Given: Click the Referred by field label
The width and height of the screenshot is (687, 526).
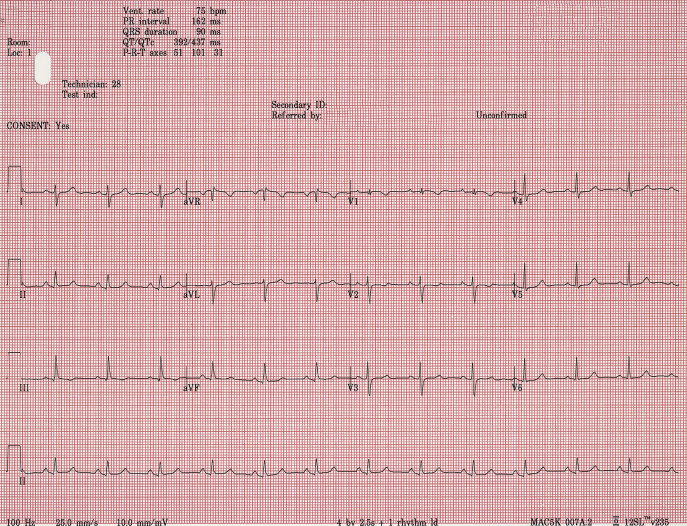Looking at the screenshot, I should [x=296, y=116].
